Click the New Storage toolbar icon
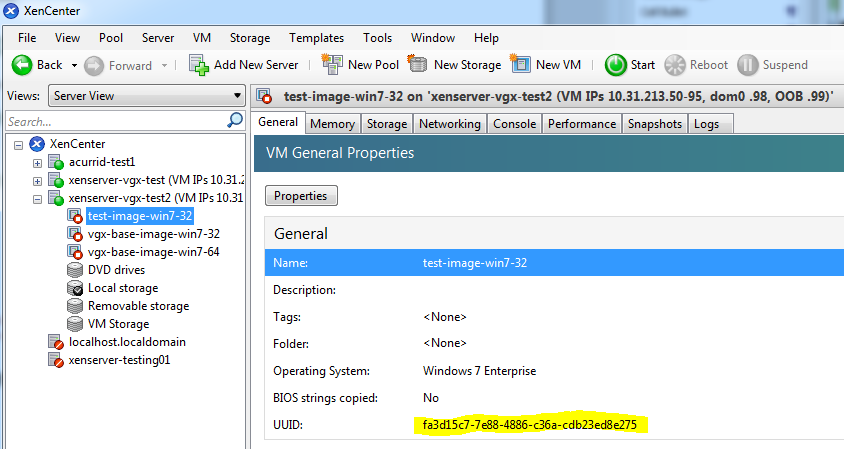The image size is (844, 449). pos(418,65)
